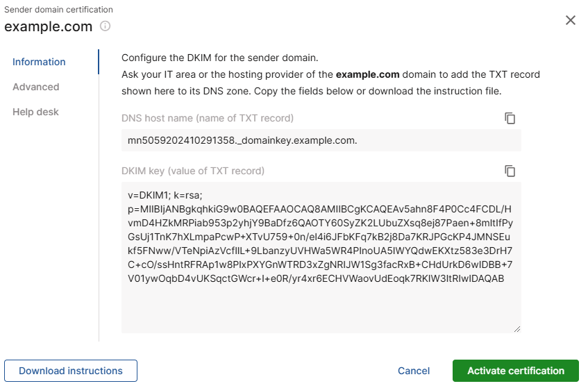Click the 'DNS host name' field label
This screenshot has height=386, width=588.
208,118
